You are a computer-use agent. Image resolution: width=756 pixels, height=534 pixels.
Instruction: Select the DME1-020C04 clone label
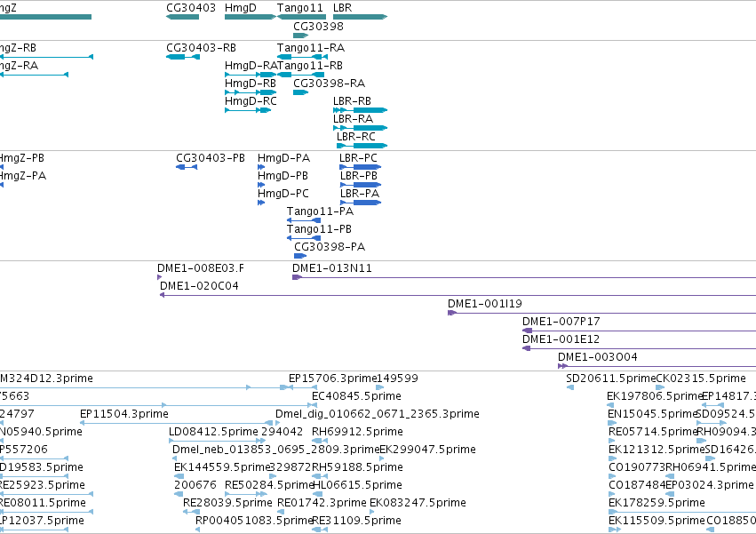pos(199,286)
